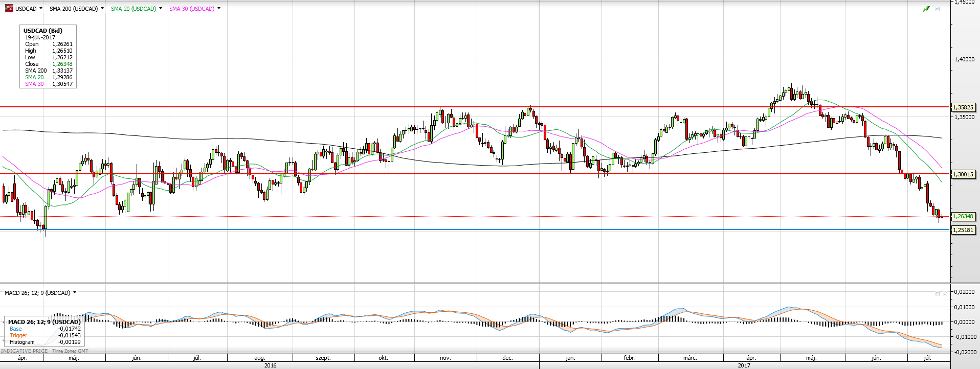Click the dec. month label

pos(507,358)
